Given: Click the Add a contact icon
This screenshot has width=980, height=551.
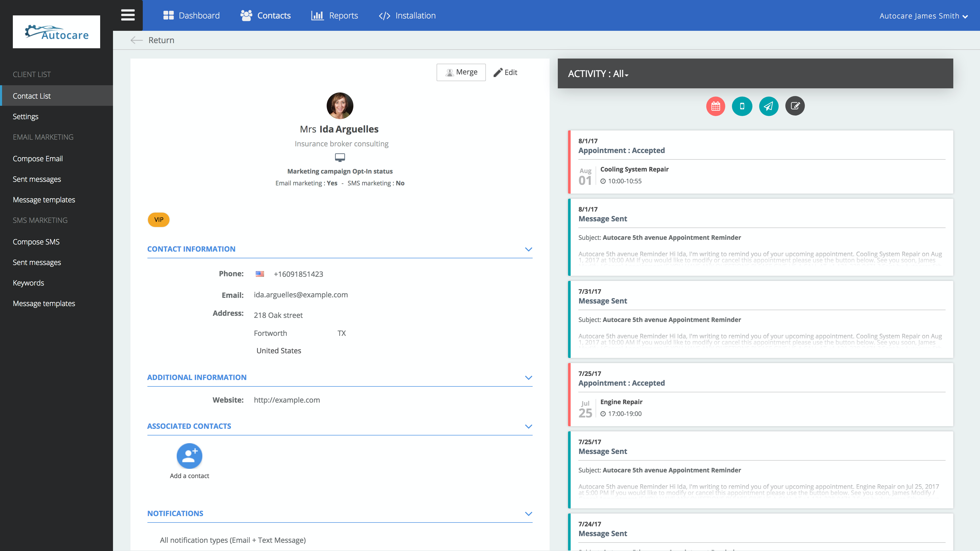Looking at the screenshot, I should (190, 456).
